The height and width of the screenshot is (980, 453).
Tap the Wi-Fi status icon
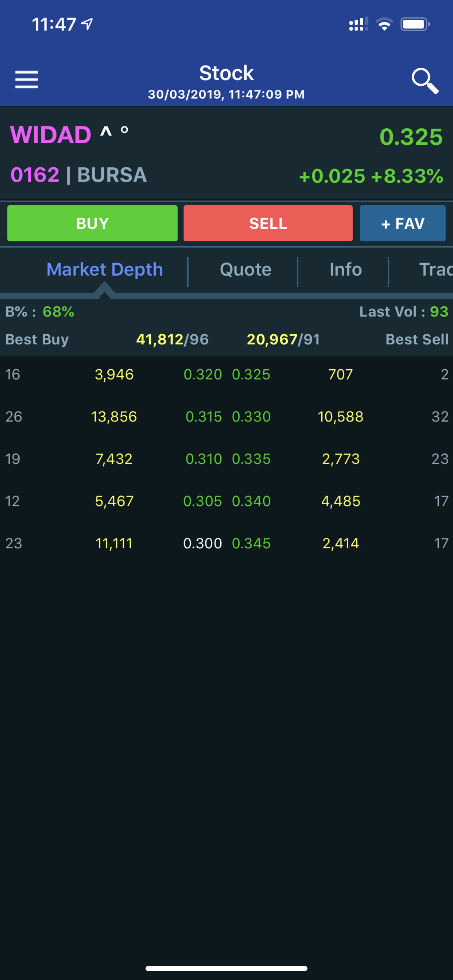point(384,24)
